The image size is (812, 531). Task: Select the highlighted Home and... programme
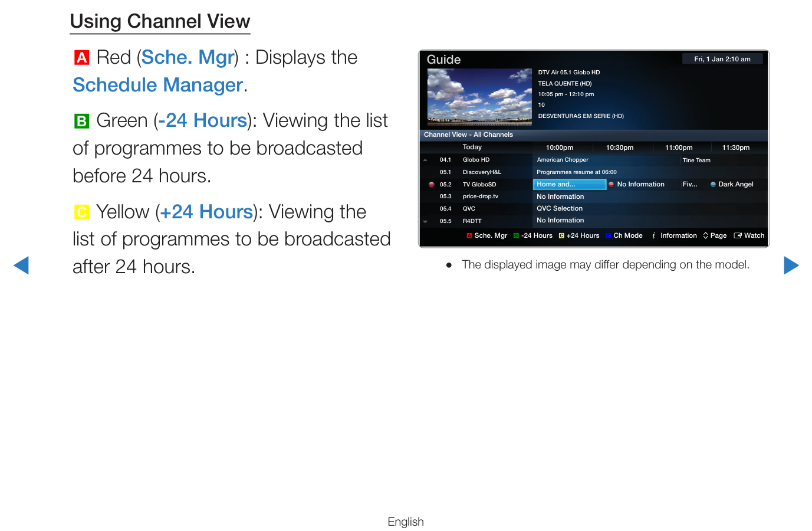570,185
